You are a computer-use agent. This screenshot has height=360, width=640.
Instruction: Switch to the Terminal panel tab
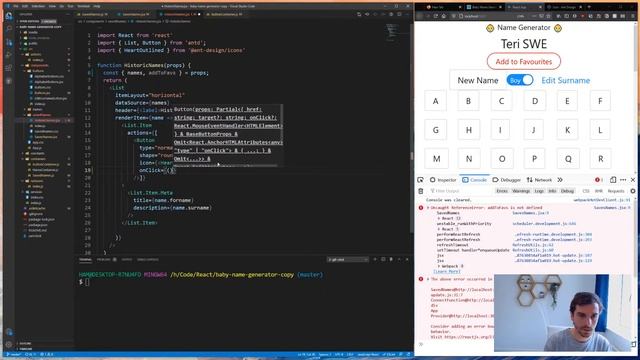pyautogui.click(x=85, y=260)
